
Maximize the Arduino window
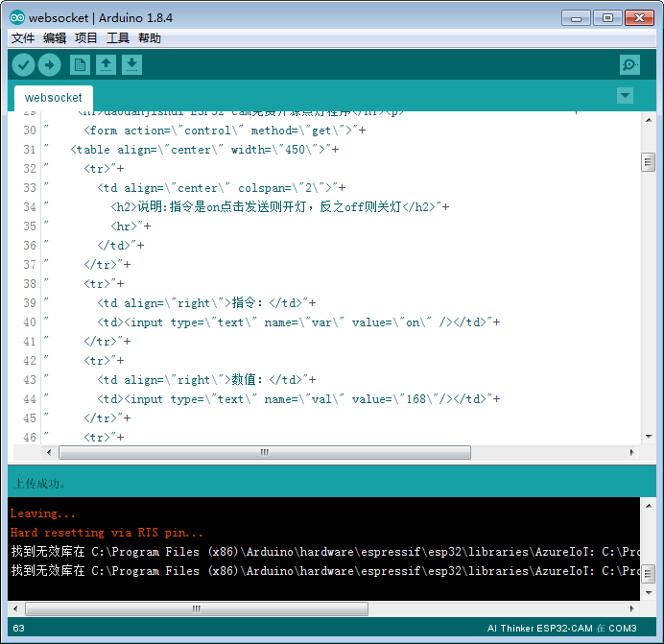[607, 18]
